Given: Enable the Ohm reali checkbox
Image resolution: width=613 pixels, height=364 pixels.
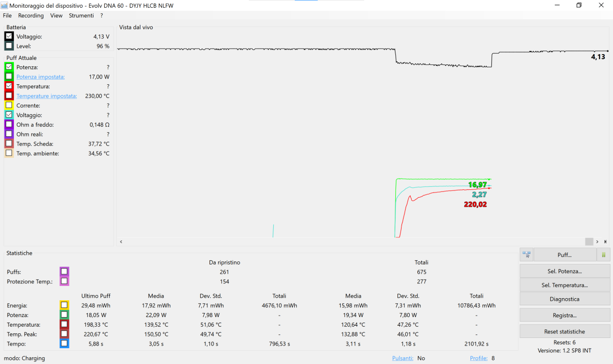Looking at the screenshot, I should tap(9, 134).
